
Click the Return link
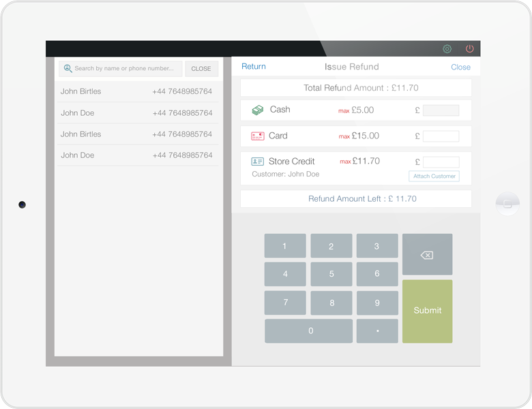(254, 67)
